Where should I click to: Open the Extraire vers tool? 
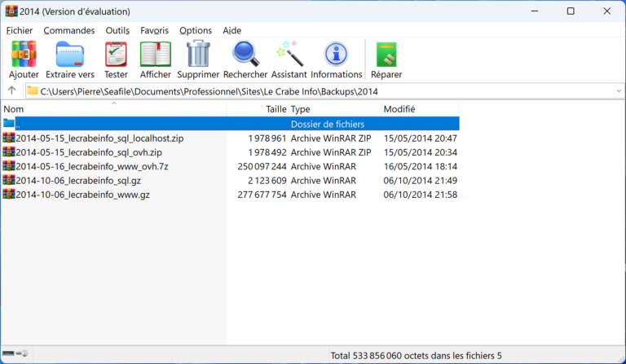75,55
